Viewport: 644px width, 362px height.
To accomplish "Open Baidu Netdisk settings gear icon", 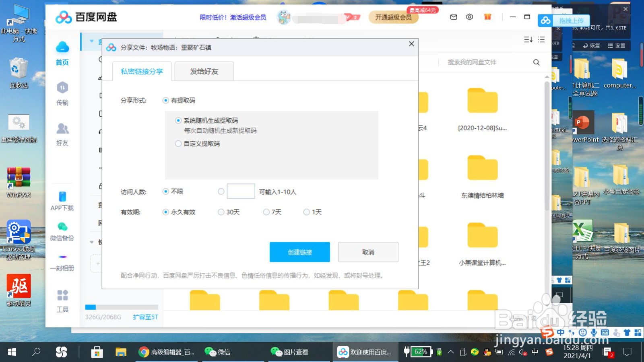I will click(x=469, y=17).
